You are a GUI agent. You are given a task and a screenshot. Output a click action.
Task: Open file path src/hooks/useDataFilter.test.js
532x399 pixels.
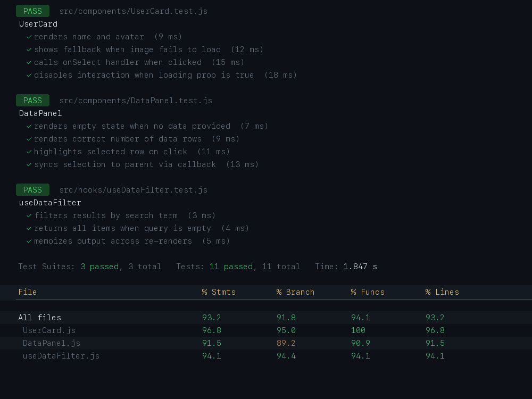coord(134,190)
